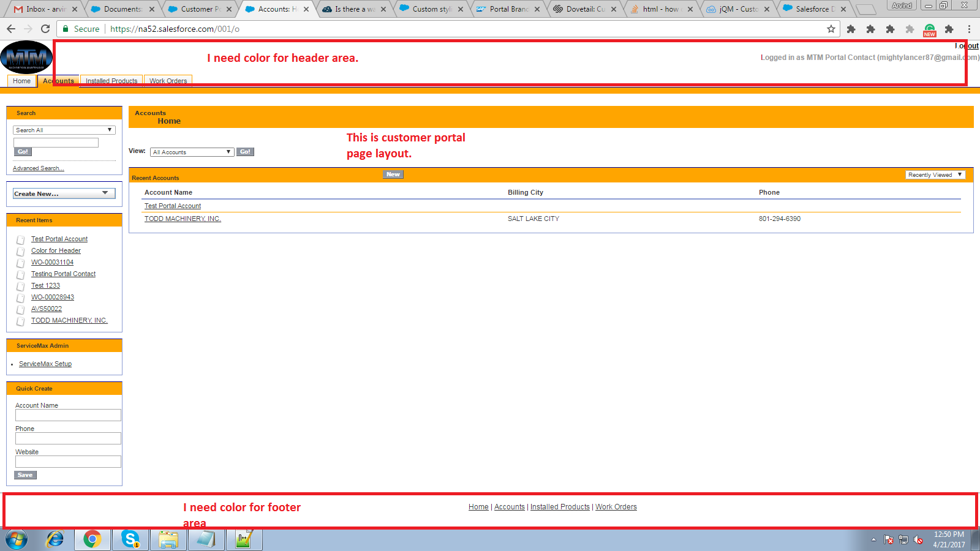
Task: Open the Advanced Search link
Action: click(39, 168)
